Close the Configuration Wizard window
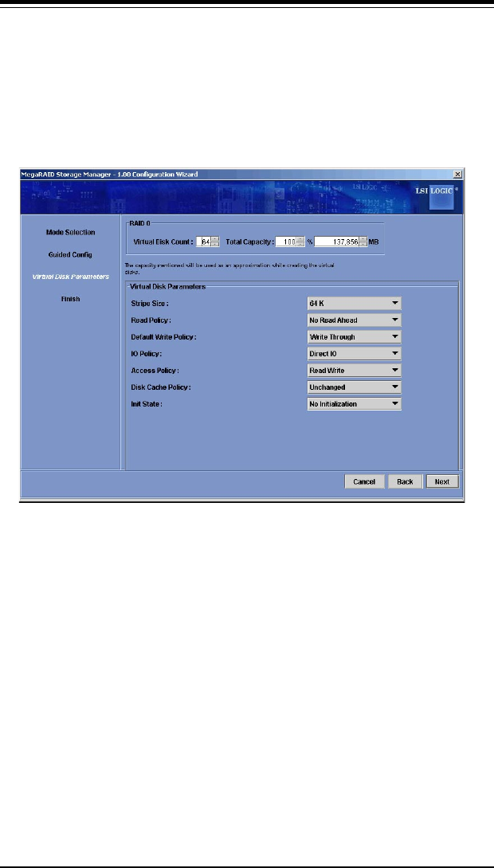Image resolution: width=494 pixels, height=868 pixels. coord(457,174)
